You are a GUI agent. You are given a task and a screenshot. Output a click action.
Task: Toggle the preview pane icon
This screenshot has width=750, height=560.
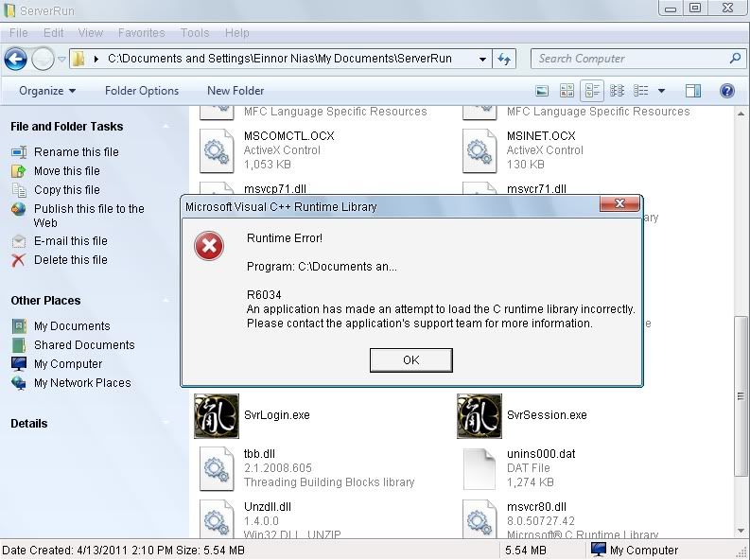pos(693,91)
